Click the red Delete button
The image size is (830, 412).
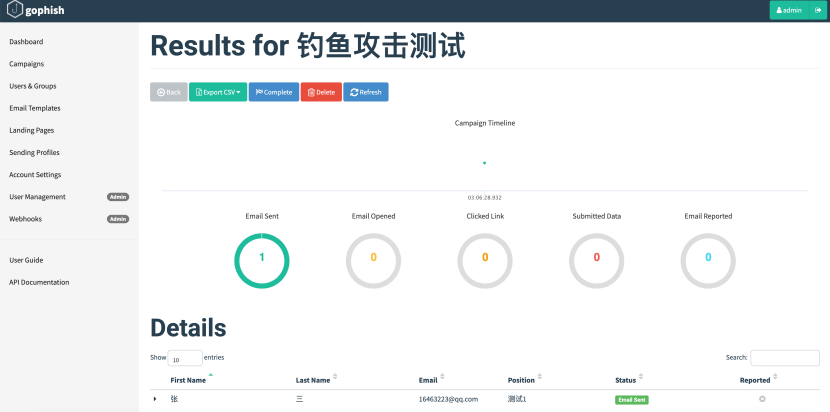pyautogui.click(x=321, y=92)
